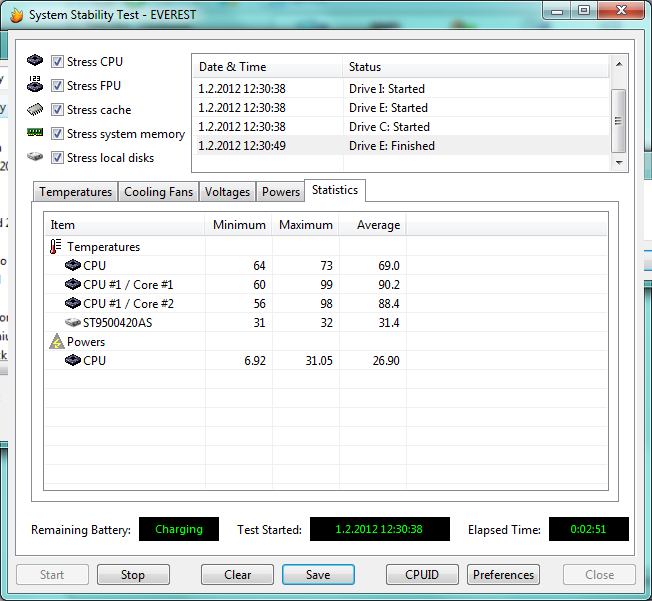Image resolution: width=652 pixels, height=601 pixels.
Task: Select the 'Drive C: Started' log entry
Action: point(402,127)
